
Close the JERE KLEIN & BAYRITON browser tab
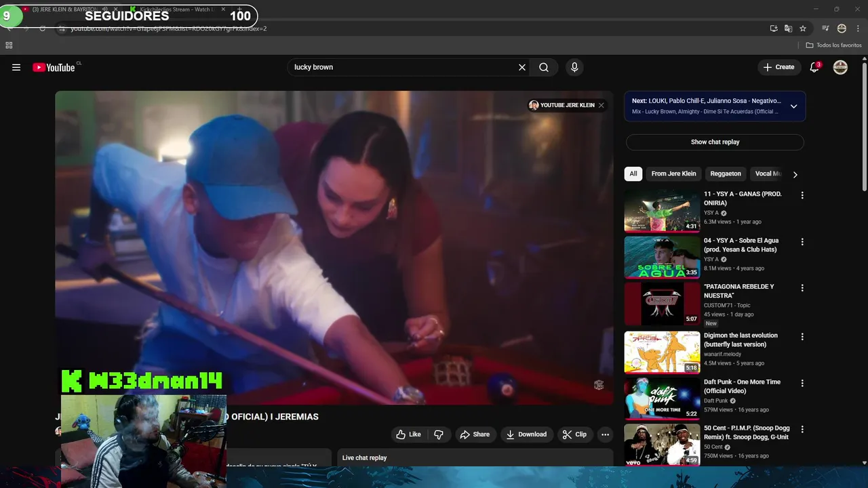tap(116, 9)
